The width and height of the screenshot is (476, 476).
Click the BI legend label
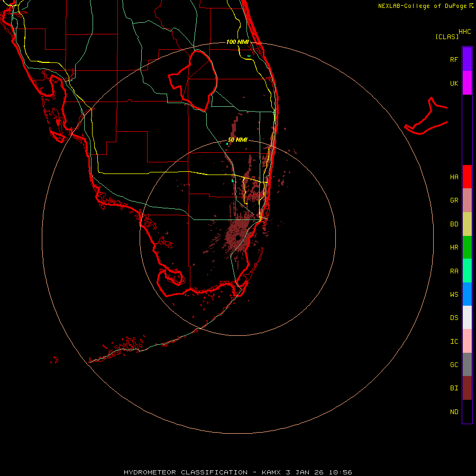pos(454,388)
